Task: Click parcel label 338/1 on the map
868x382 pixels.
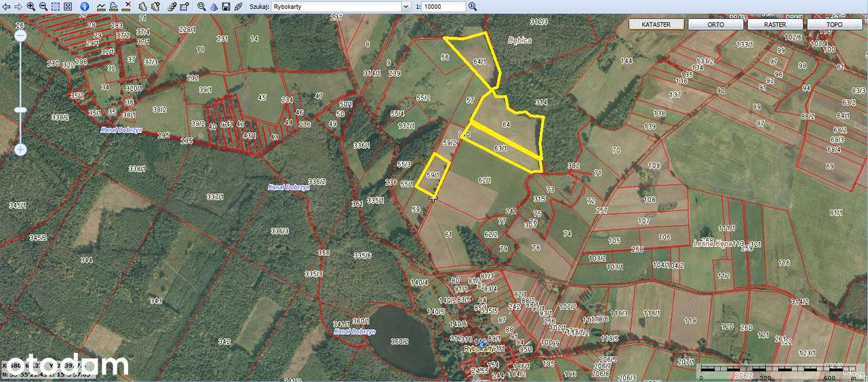Action: click(x=137, y=168)
